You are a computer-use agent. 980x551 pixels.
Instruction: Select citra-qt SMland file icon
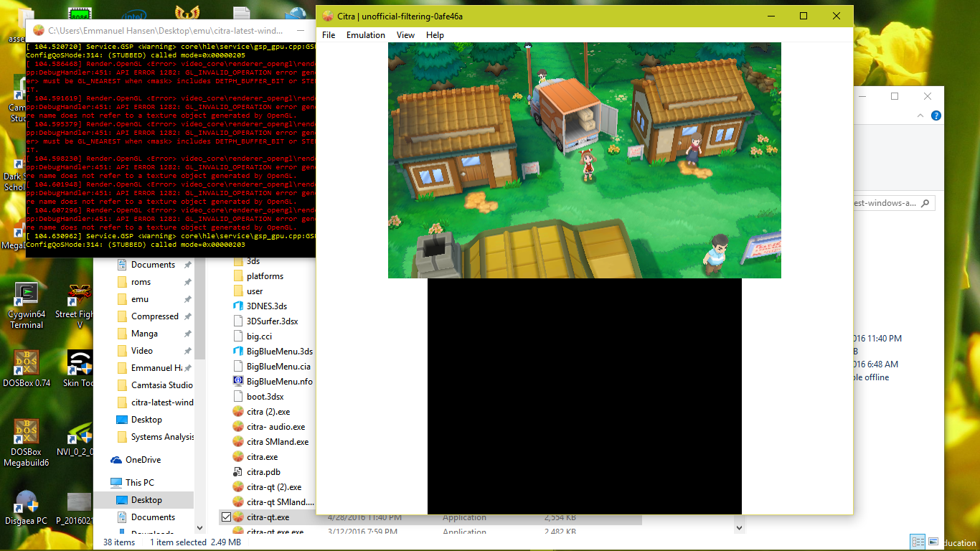tap(239, 502)
